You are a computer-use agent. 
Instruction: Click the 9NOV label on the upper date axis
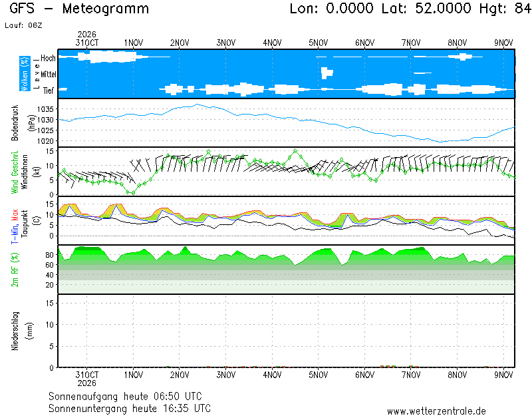(x=503, y=43)
